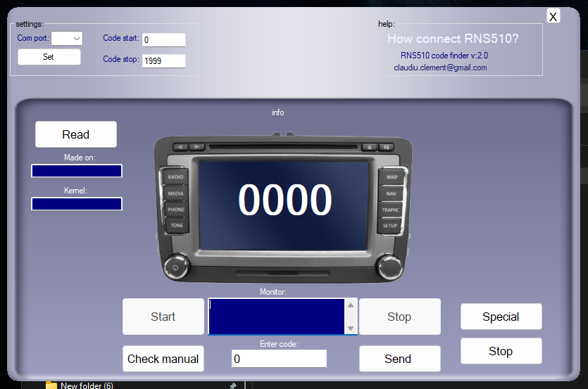Open the How connect RNS510? help link
This screenshot has height=389, width=588.
click(453, 39)
